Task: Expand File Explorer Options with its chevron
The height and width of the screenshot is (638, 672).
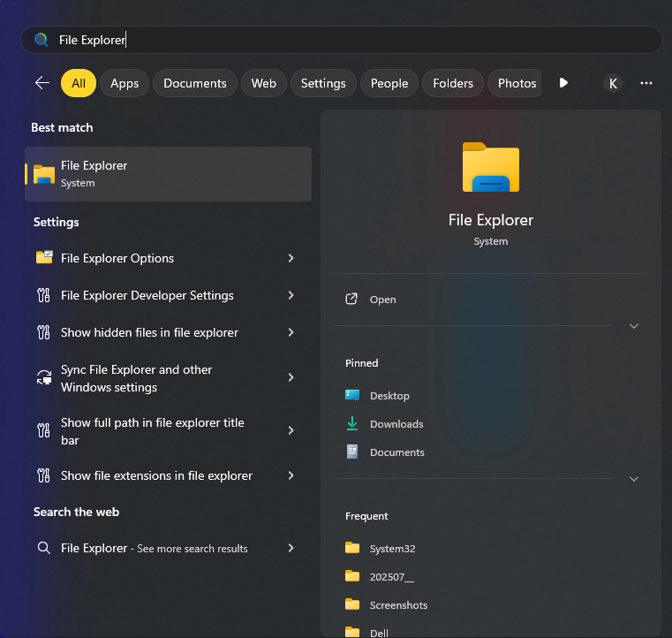Action: coord(291,258)
